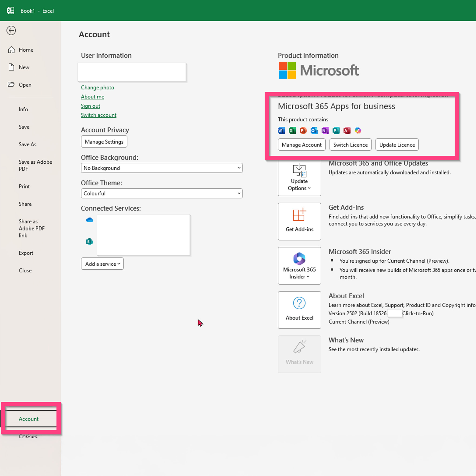
Task: Open the About me link
Action: point(93,97)
